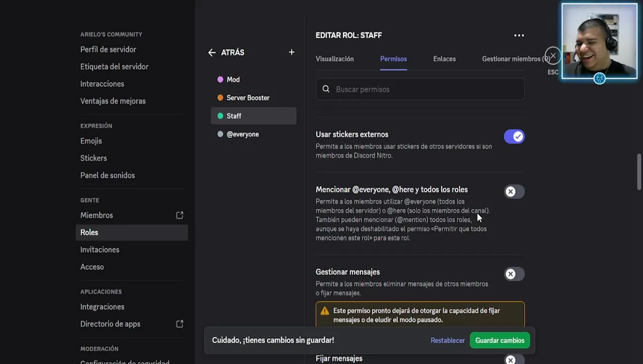Image resolution: width=643 pixels, height=364 pixels.
Task: Switch to the Visualización tab
Action: click(335, 59)
